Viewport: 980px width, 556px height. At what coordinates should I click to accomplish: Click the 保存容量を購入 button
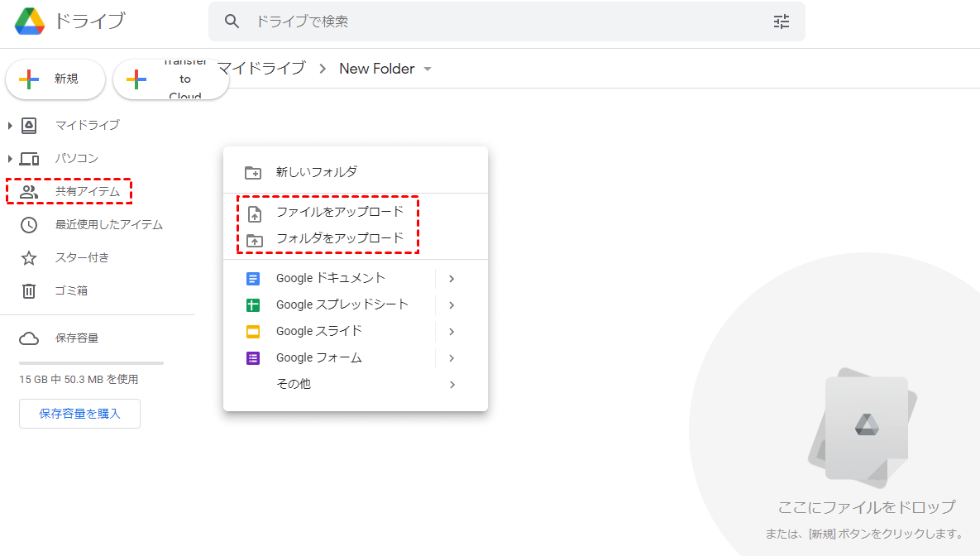coord(79,414)
